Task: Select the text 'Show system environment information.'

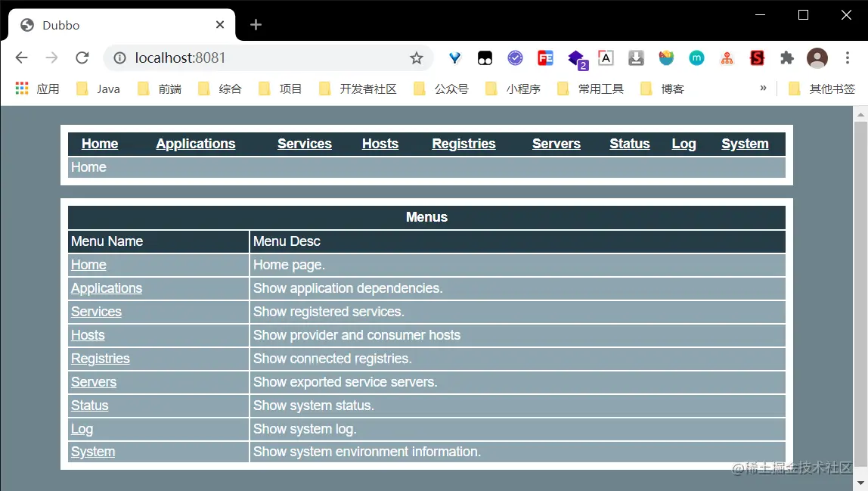Action: [x=367, y=452]
